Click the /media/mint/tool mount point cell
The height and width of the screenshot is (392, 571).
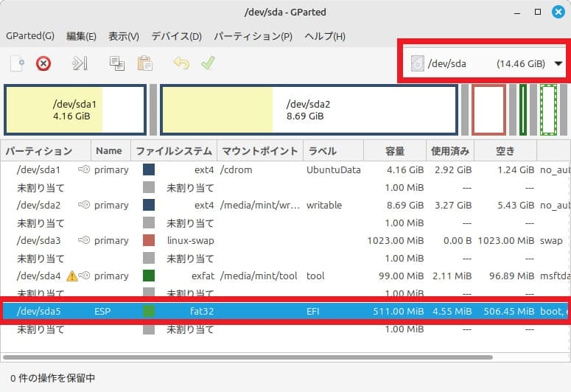(259, 276)
